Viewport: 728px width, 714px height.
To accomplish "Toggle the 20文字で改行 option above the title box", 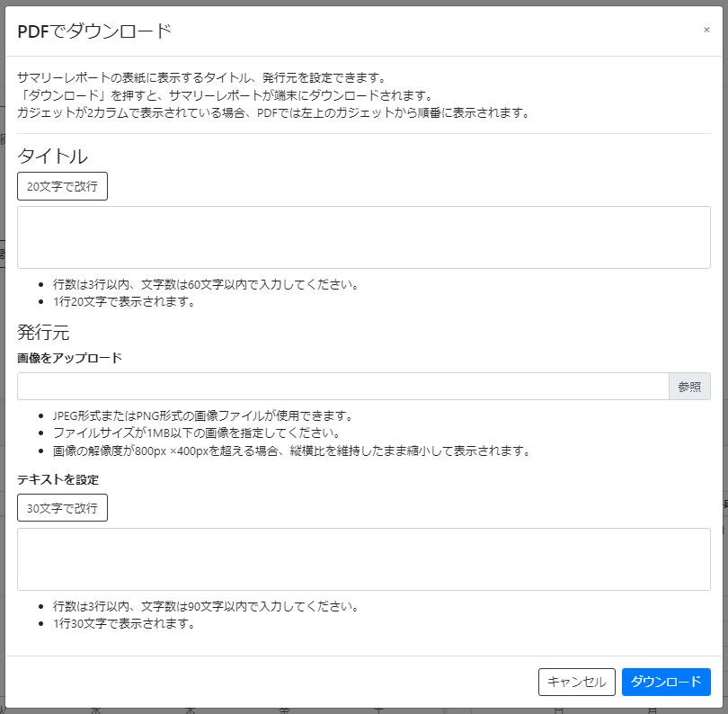I will pos(62,186).
